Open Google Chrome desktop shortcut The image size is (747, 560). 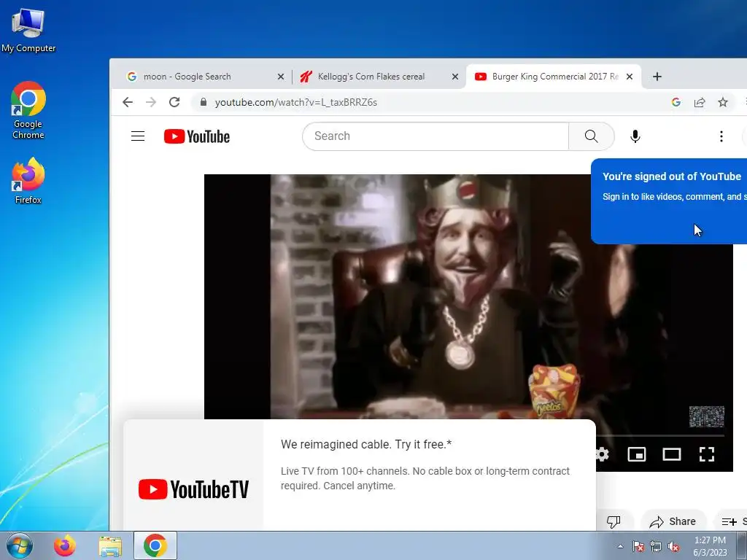tap(28, 110)
